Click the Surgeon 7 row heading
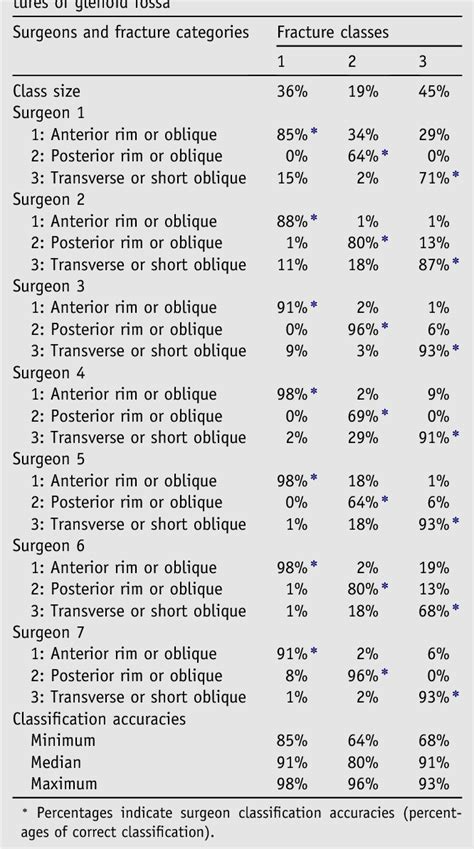This screenshot has width=474, height=849. [49, 632]
